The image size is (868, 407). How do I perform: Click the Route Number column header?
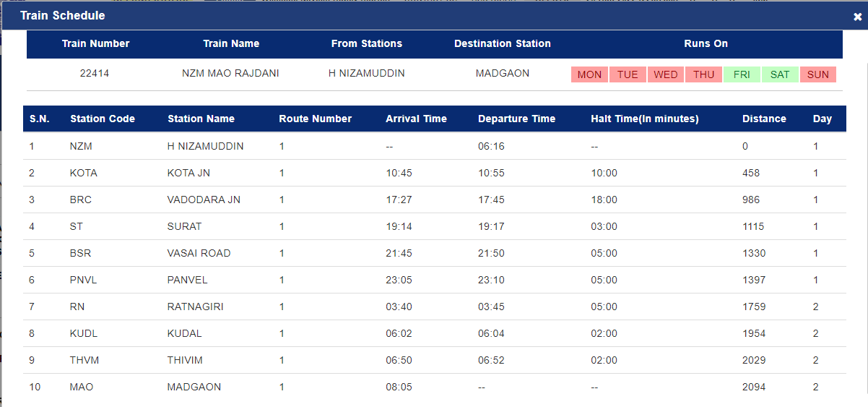tap(315, 119)
